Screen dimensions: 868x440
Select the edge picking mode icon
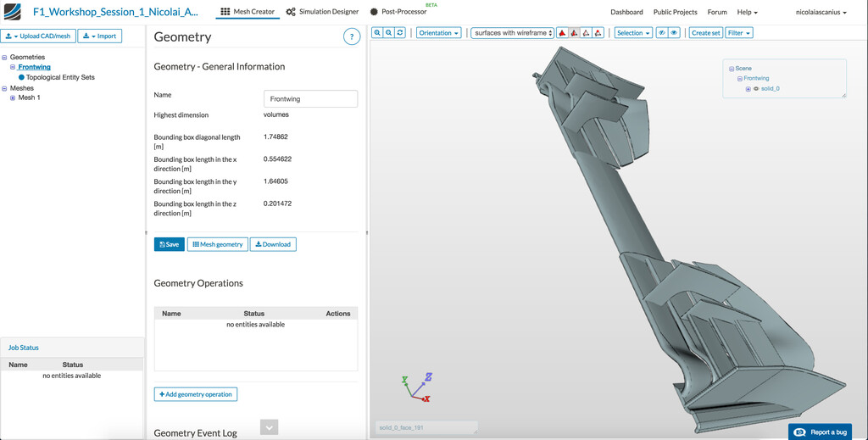[x=586, y=33]
